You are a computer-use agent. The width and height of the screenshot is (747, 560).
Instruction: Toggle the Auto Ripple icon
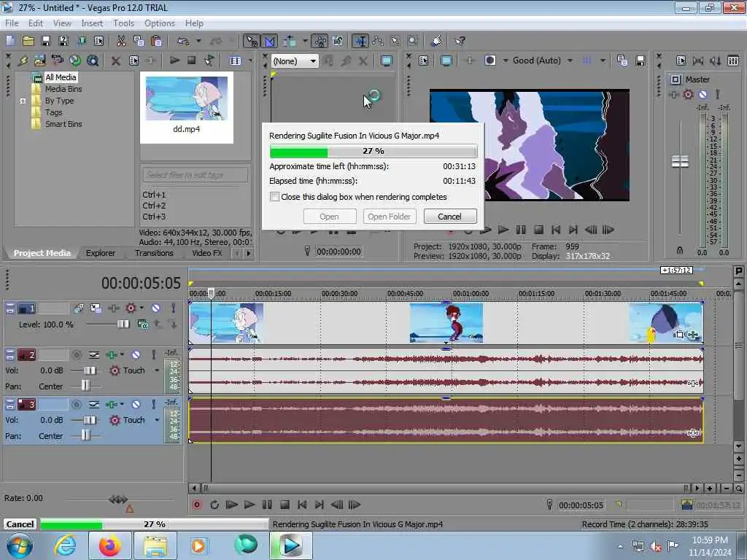click(289, 41)
